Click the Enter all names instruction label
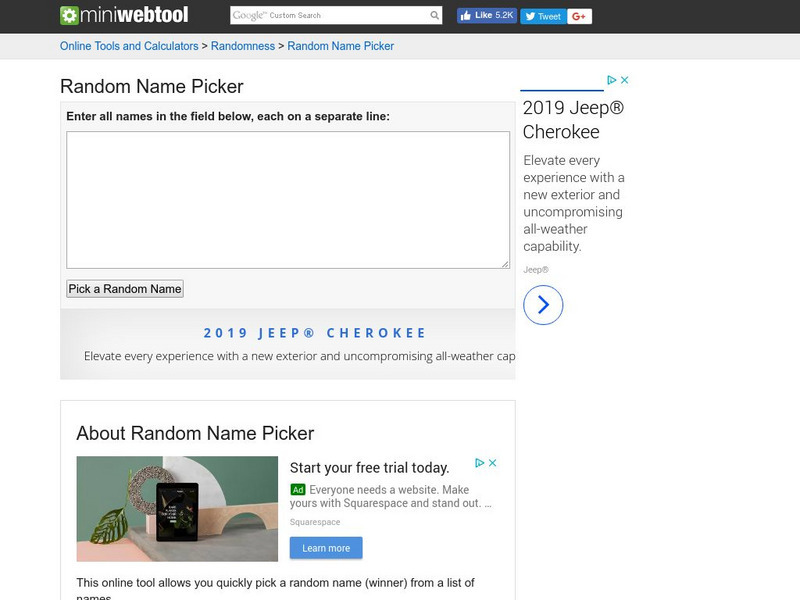Screen dimensions: 800x600 tap(228, 116)
